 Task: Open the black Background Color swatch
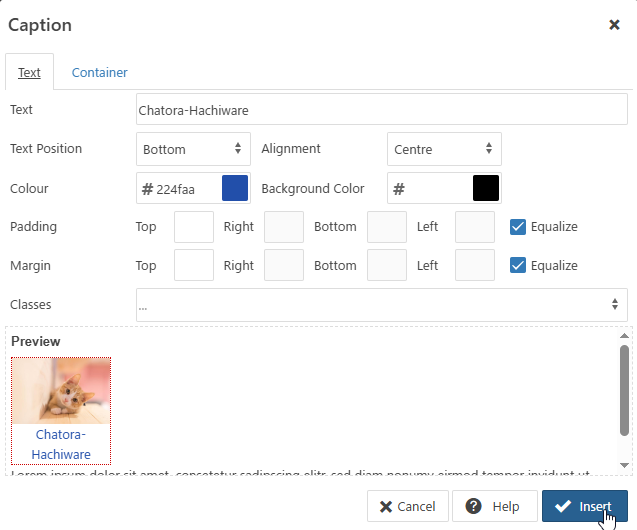click(485, 188)
